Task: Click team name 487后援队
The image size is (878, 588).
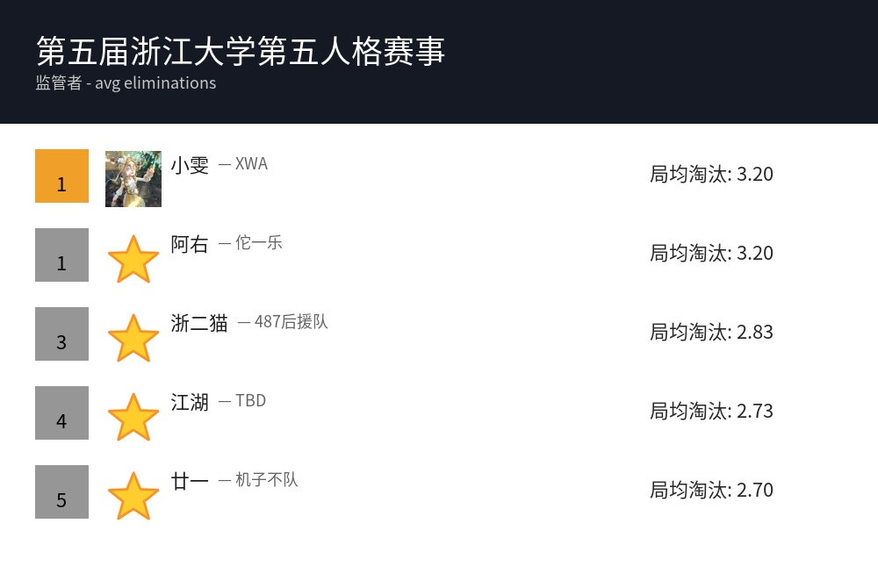Action: coord(291,322)
